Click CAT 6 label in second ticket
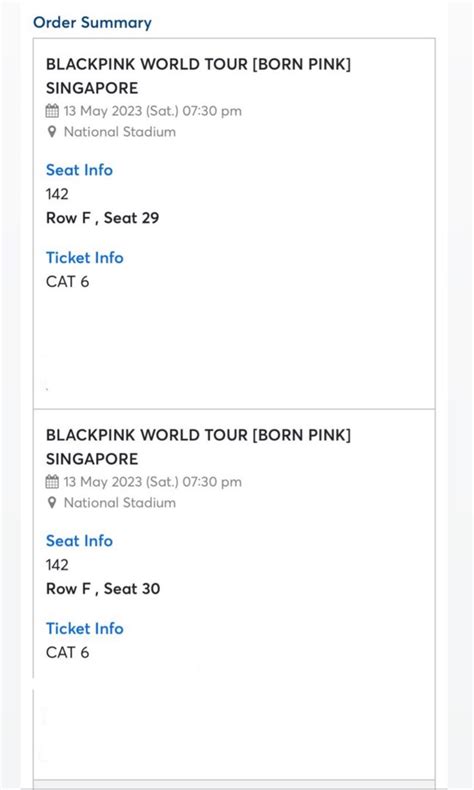Screen dimensions: 474x790 point(67,652)
